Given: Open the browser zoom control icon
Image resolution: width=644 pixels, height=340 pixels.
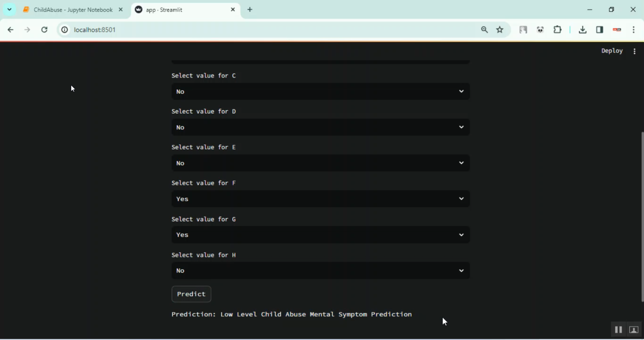Looking at the screenshot, I should [484, 30].
